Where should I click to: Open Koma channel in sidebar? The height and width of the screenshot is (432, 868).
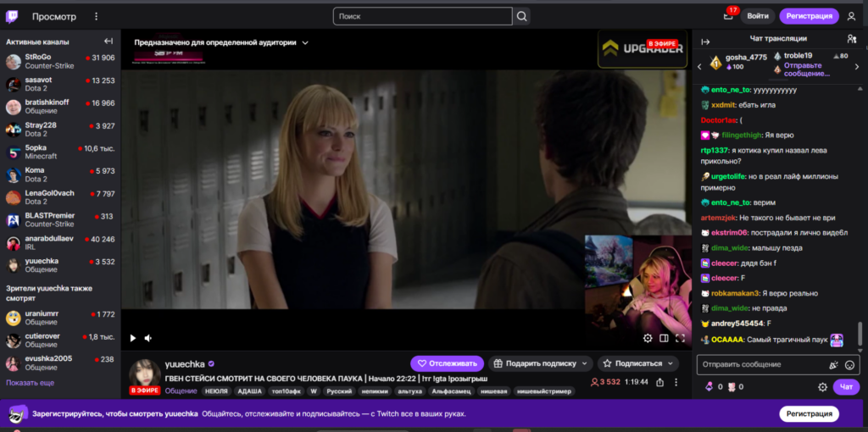[60, 174]
